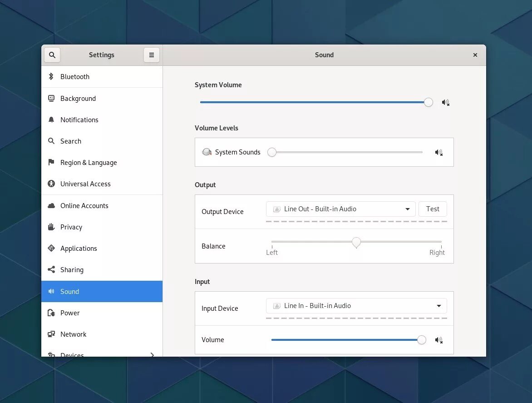Click the Power battery icon
Screen dimensions: 532x403
pos(51,313)
